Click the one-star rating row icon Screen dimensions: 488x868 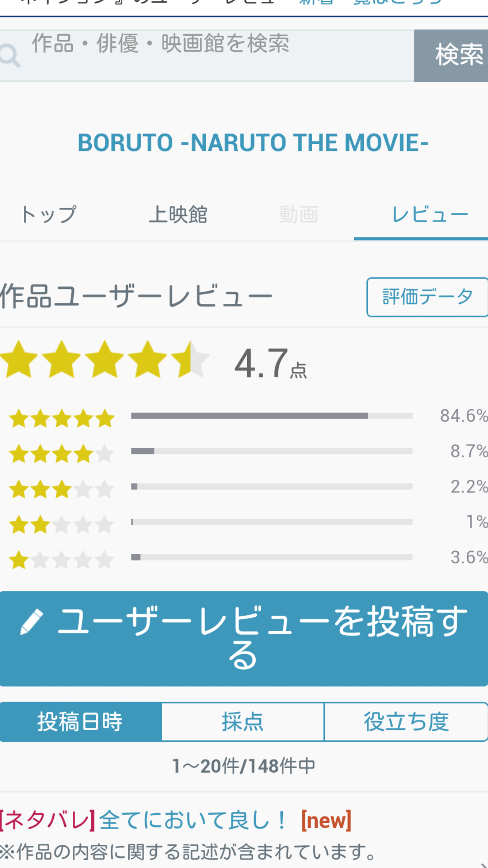coord(62,560)
